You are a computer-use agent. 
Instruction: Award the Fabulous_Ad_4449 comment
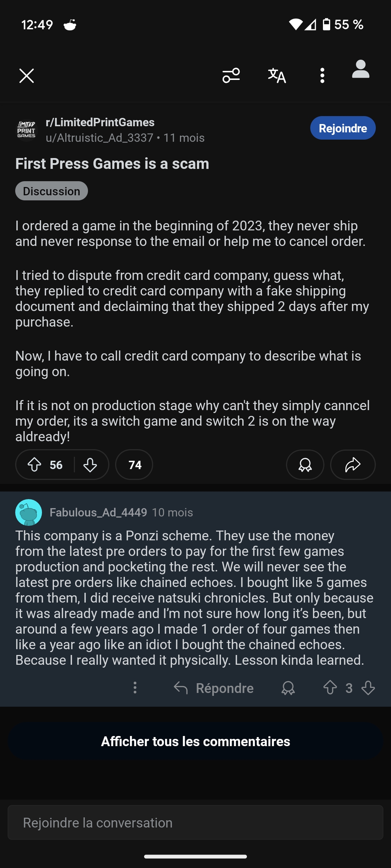pyautogui.click(x=288, y=688)
